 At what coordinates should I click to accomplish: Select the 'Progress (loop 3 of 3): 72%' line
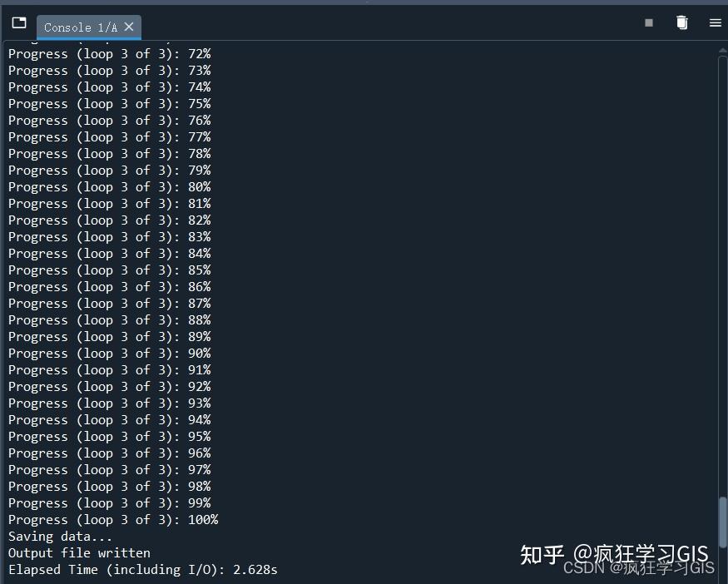[108, 53]
